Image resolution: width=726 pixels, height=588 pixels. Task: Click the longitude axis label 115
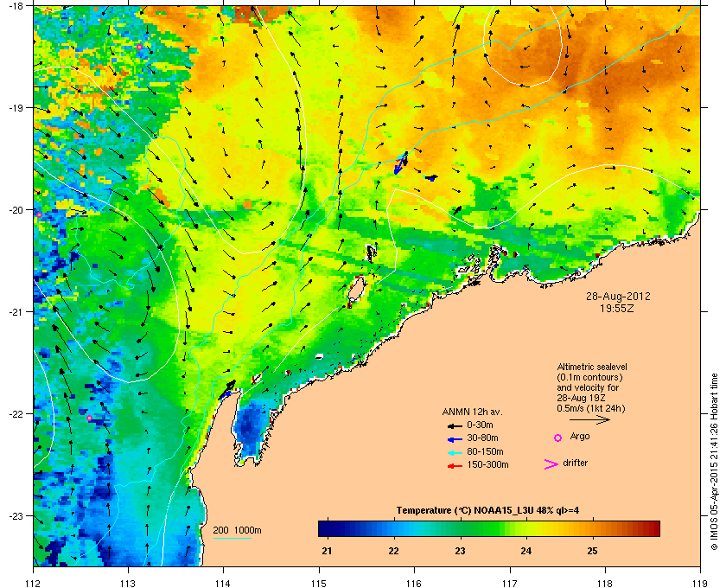pos(319,583)
